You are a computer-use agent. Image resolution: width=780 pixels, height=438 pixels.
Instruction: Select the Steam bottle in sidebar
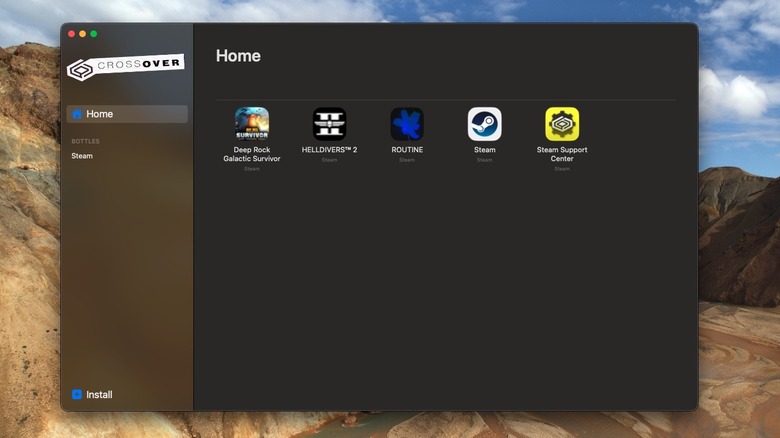[x=82, y=156]
